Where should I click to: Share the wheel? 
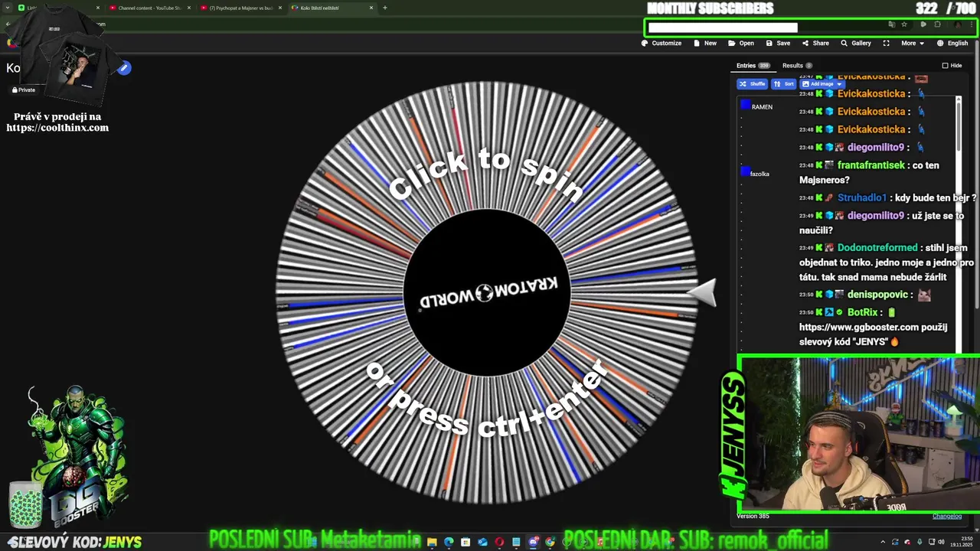pyautogui.click(x=815, y=43)
